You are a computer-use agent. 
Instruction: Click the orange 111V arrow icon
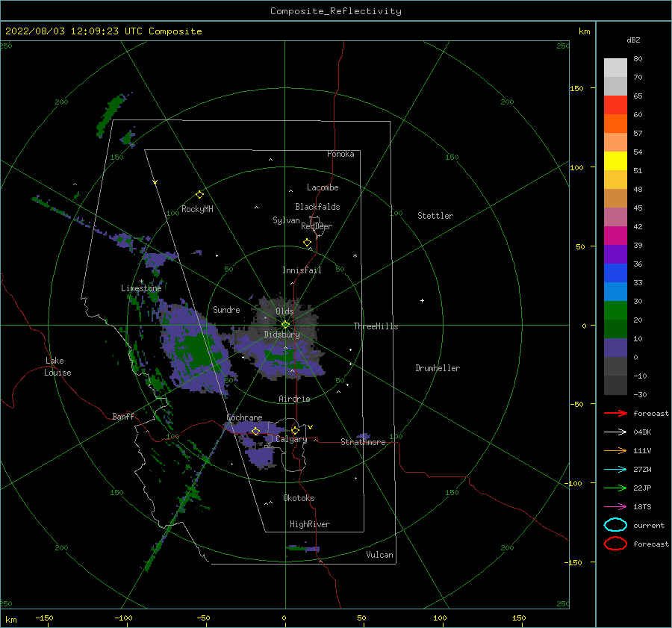click(615, 450)
